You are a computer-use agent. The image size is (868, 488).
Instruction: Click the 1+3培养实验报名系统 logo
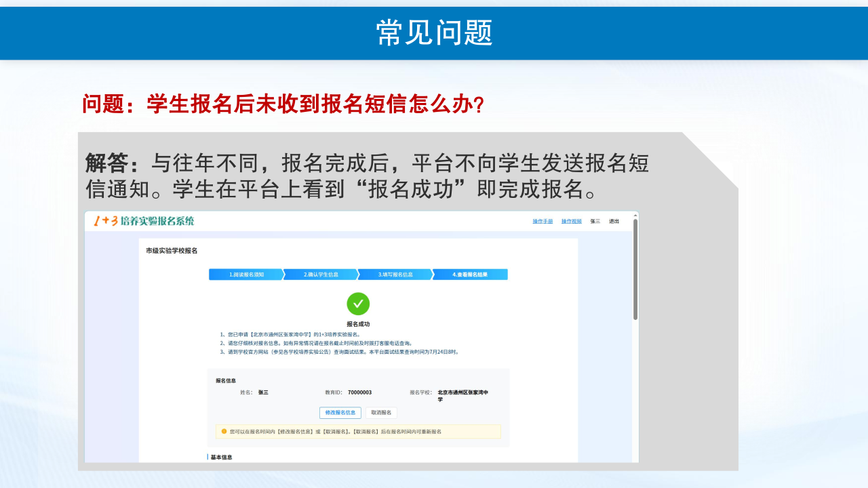[x=144, y=221]
